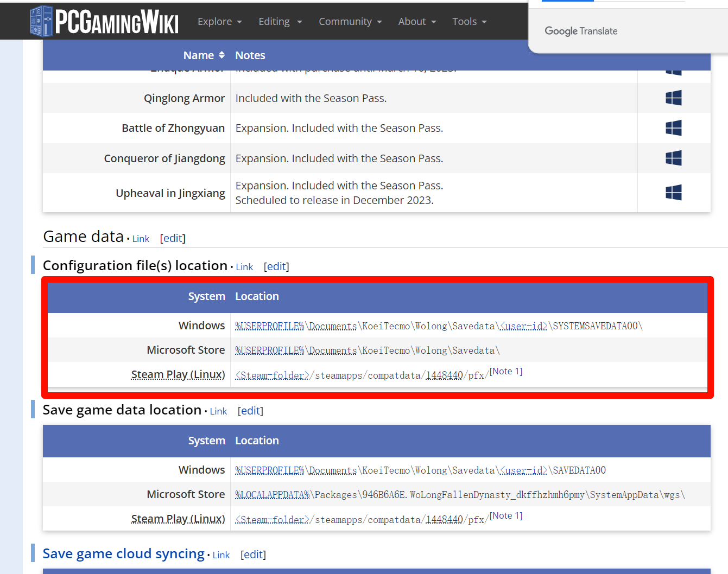Open the Tools dropdown menu
Screen dimensions: 728x574
pos(470,22)
